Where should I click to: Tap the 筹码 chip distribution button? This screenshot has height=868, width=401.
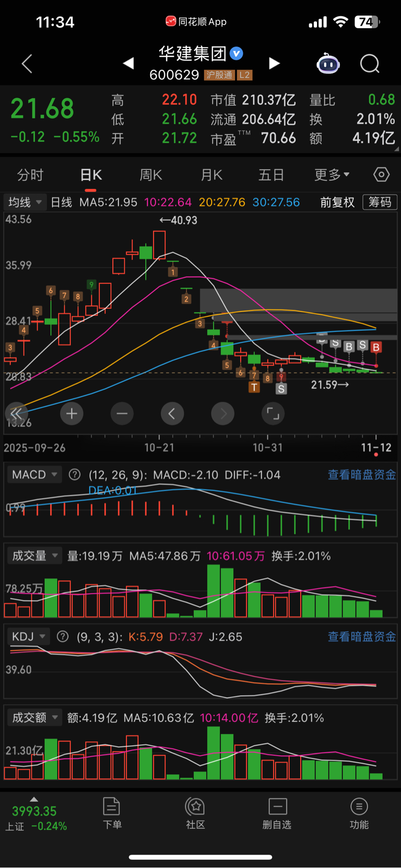pos(380,202)
